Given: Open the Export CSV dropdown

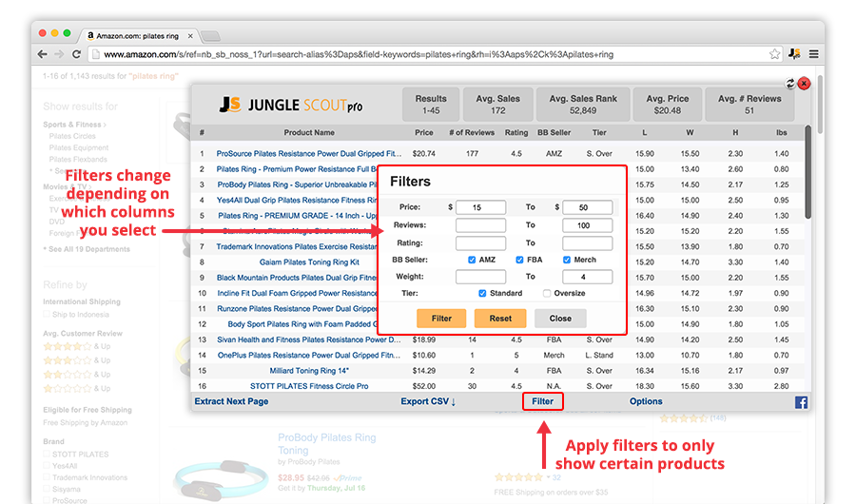Looking at the screenshot, I should click(x=428, y=401).
